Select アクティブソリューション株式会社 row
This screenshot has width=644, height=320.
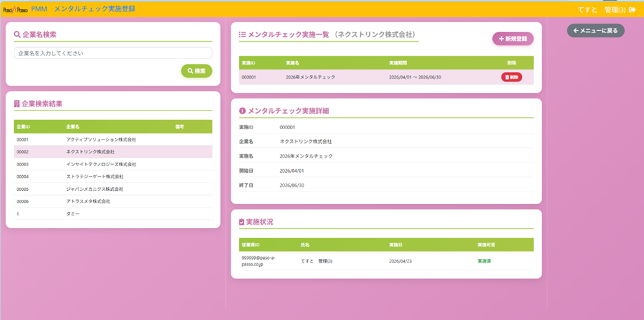[101, 139]
